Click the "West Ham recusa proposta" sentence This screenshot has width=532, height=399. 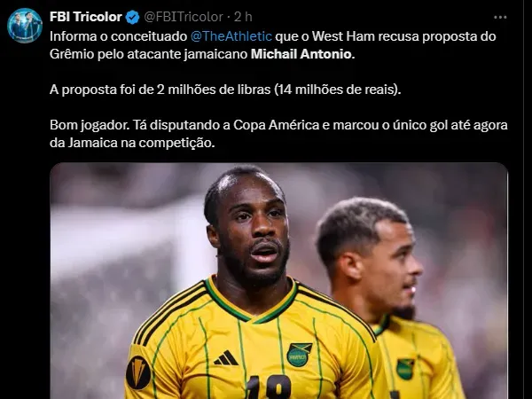365,36
